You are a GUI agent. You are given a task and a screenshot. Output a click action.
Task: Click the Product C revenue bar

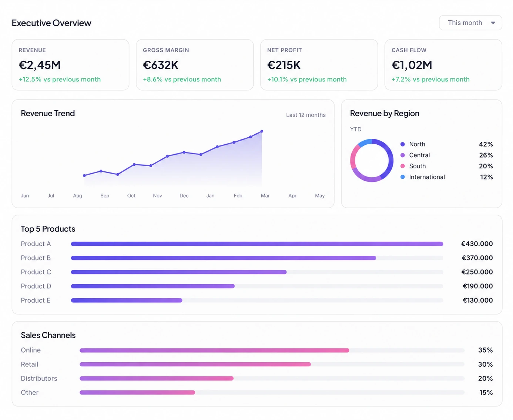pos(179,272)
